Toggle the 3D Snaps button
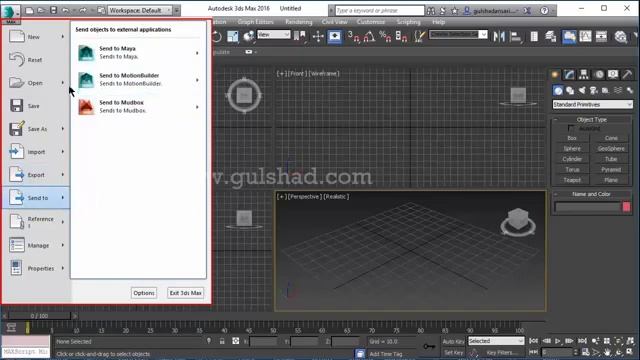This screenshot has width=640, height=360. click(x=353, y=37)
